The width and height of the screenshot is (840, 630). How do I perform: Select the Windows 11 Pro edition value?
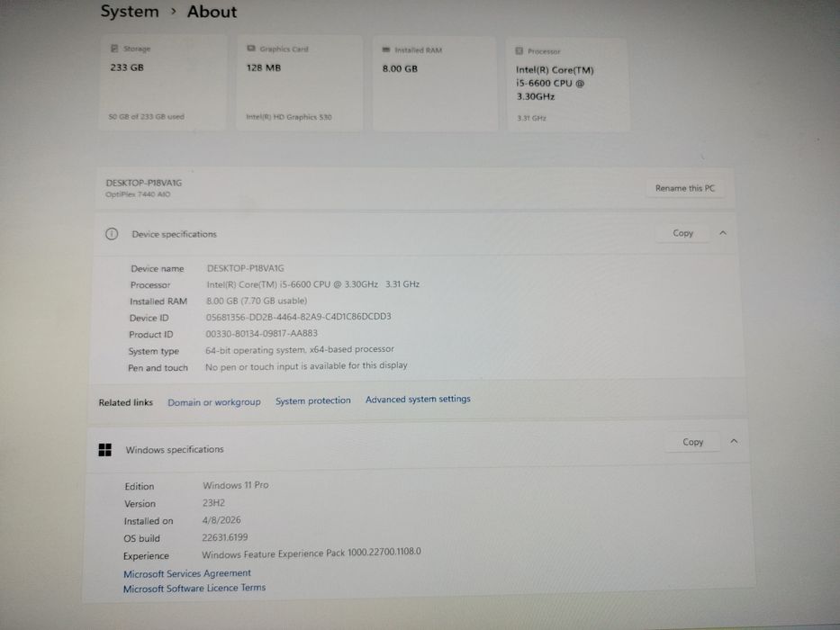point(236,485)
